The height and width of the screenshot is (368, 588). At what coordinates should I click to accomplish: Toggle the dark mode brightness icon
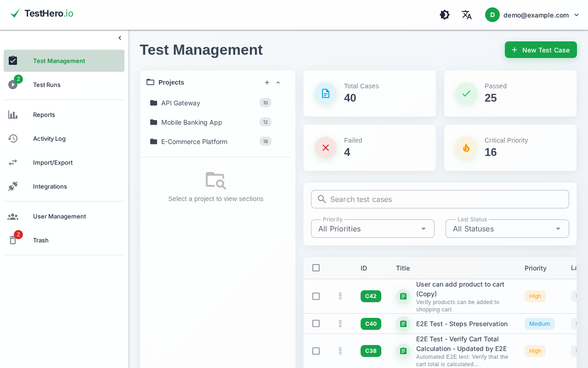[445, 15]
